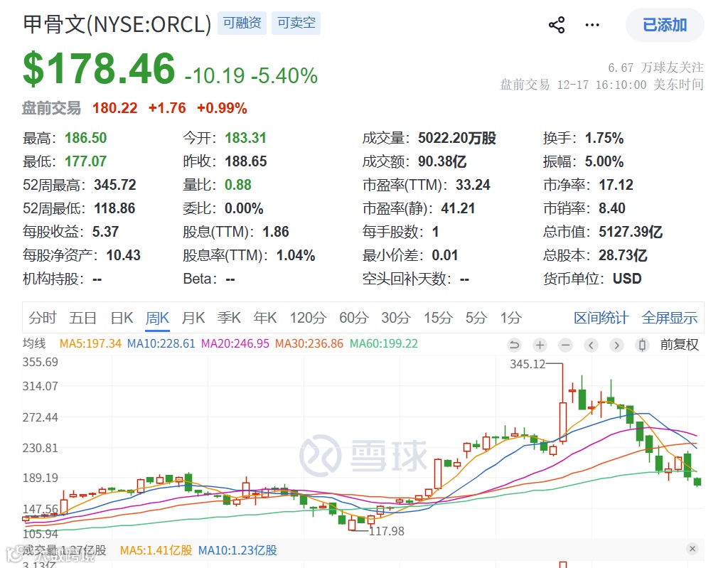
Task: Move chart right with the right arrow icon
Action: [616, 345]
